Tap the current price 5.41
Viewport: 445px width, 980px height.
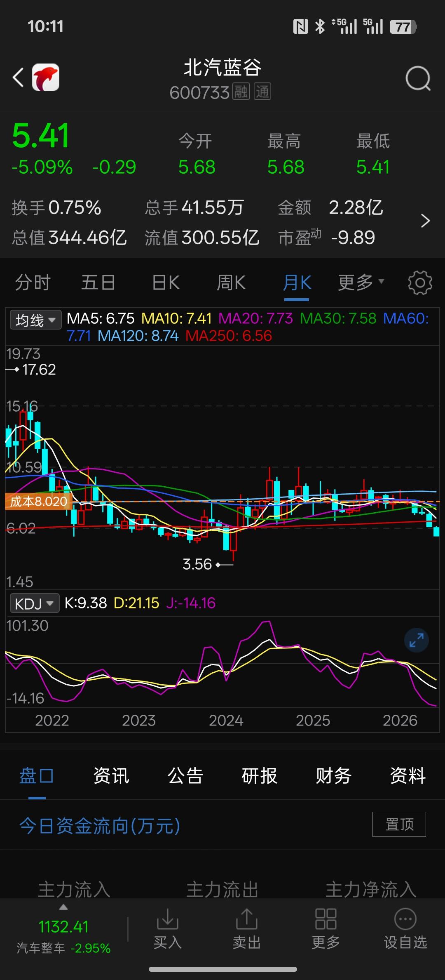tap(41, 136)
